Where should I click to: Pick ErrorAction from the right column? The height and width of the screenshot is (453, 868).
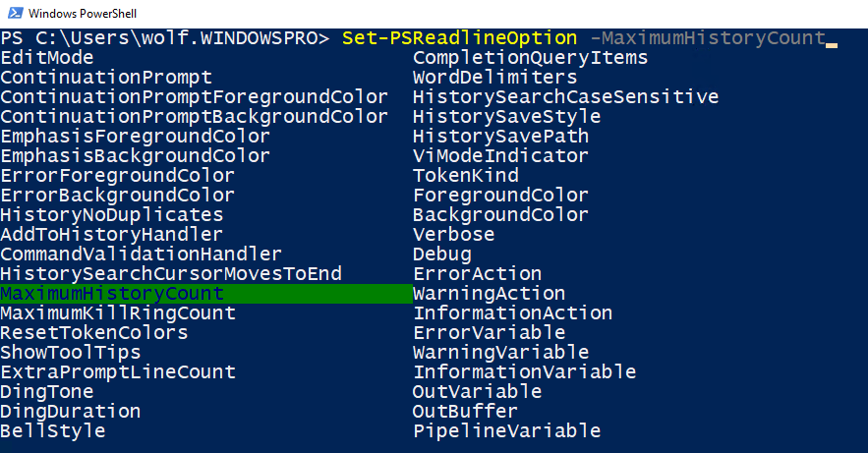click(478, 274)
